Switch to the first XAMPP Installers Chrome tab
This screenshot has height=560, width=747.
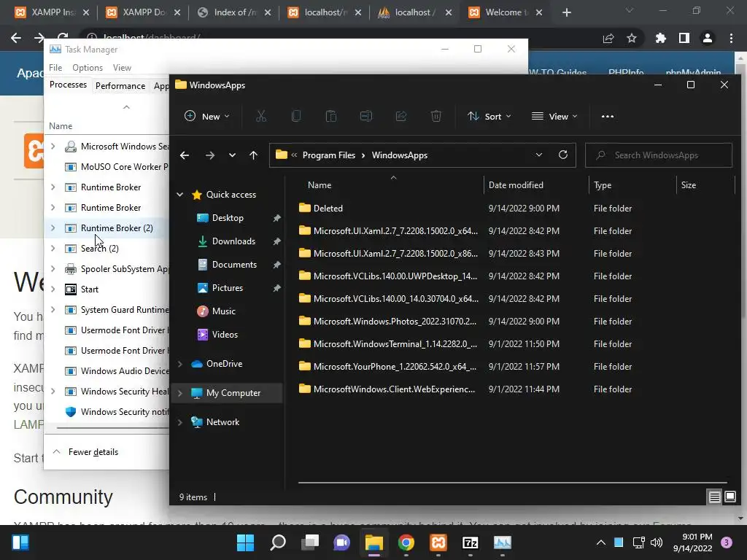(52, 12)
